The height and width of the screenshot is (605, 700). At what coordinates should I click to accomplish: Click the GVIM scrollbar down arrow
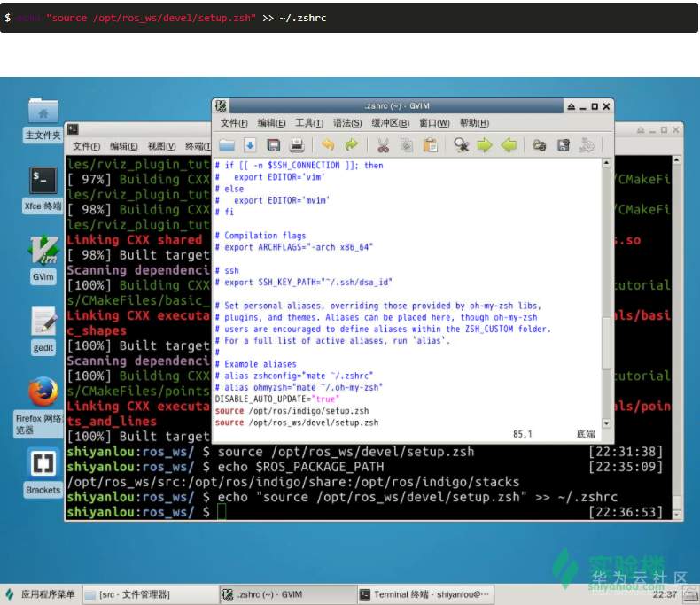tap(606, 423)
